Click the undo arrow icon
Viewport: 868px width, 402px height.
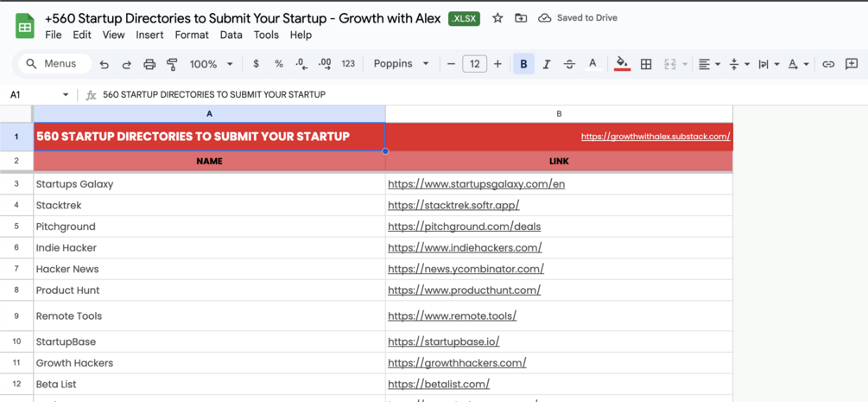pos(105,64)
